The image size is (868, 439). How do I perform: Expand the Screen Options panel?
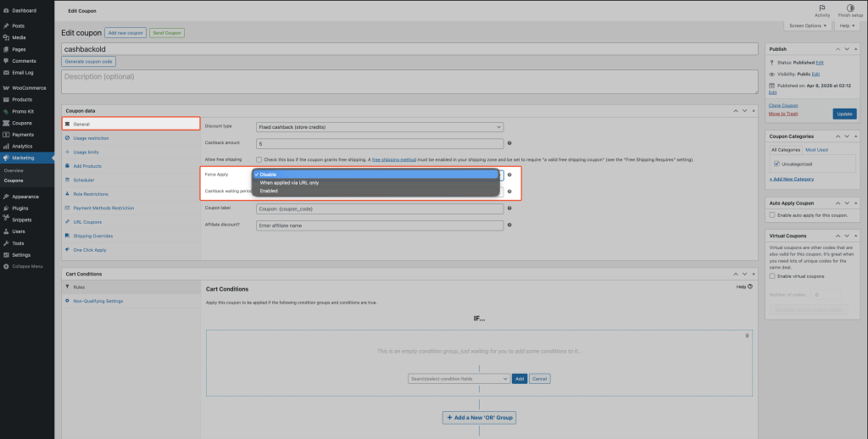pyautogui.click(x=808, y=26)
